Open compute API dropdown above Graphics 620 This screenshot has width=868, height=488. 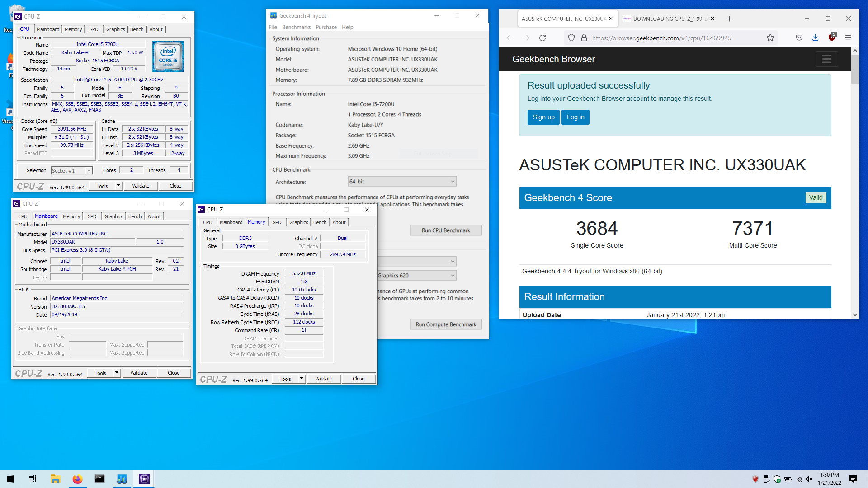416,261
